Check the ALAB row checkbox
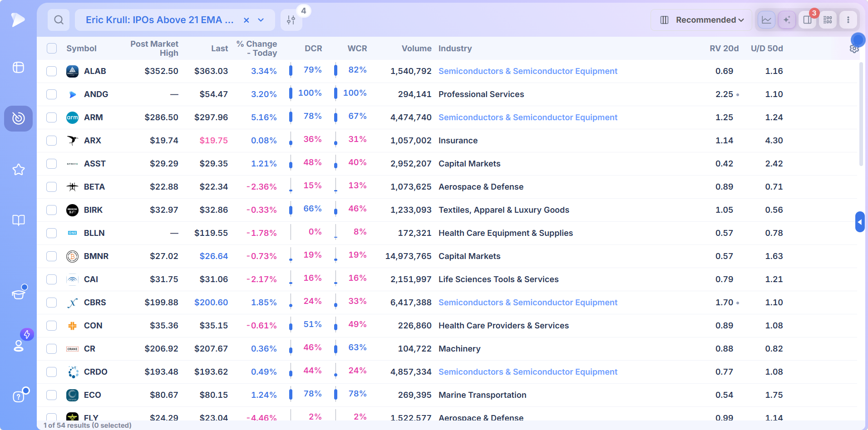The width and height of the screenshot is (868, 430). point(52,71)
